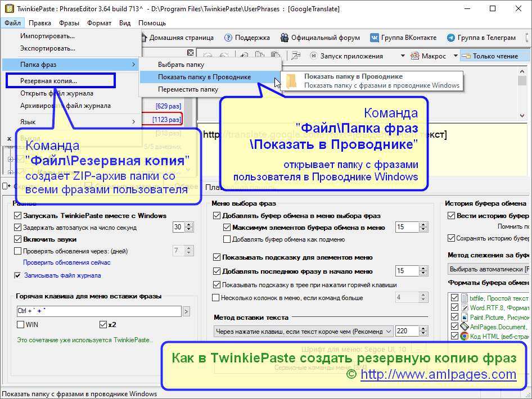Click the Word.RTF.8 format icon

pos(465,307)
